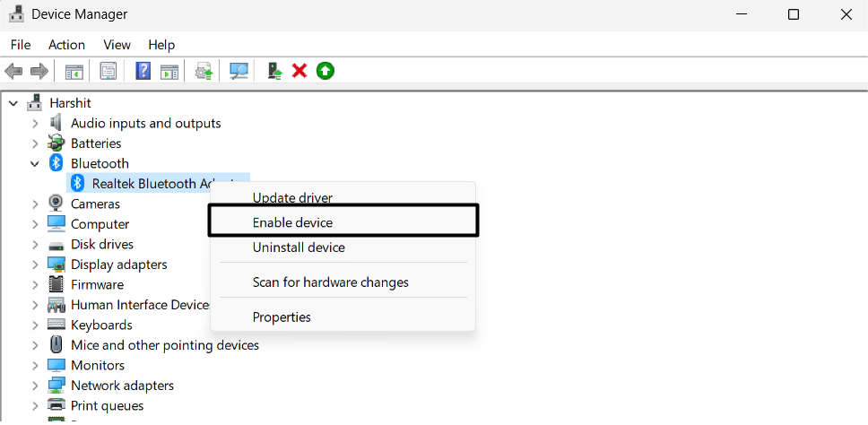Expand the Display adapters node

(35, 265)
